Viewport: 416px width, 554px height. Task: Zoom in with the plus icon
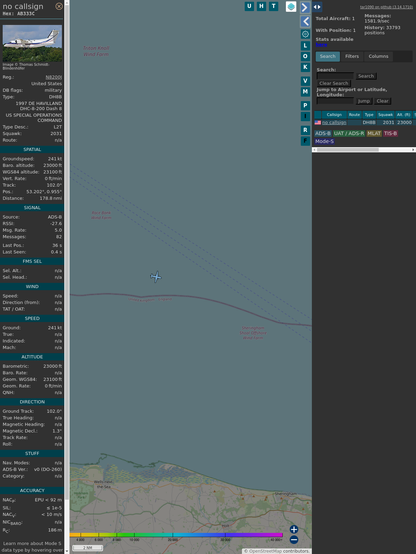[x=294, y=529]
